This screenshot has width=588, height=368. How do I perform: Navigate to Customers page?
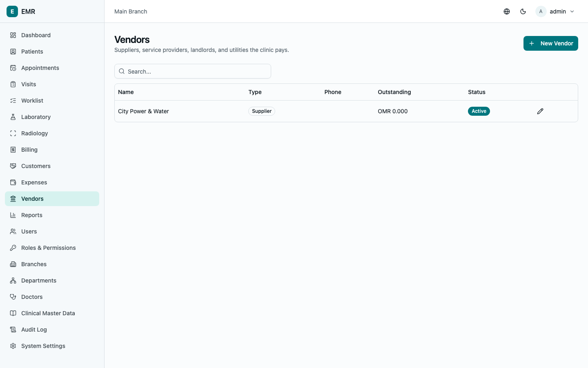tap(52, 166)
